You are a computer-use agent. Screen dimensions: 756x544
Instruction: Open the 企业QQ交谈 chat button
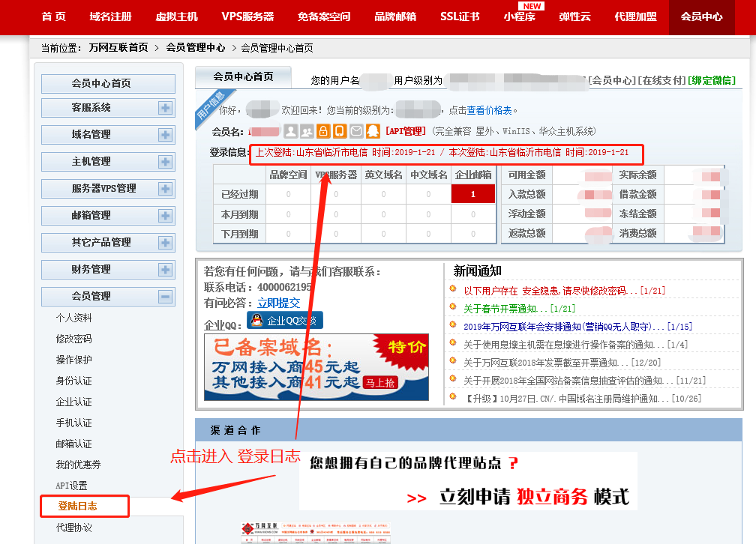click(285, 321)
